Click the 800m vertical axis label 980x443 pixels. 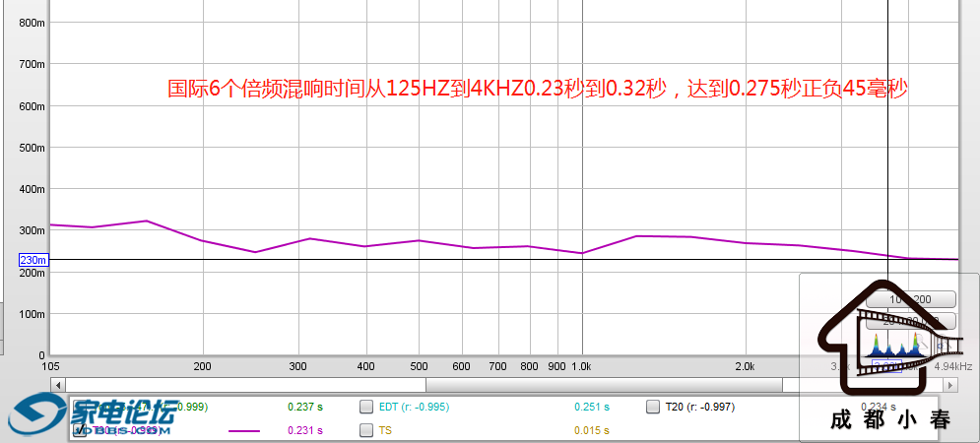(33, 23)
